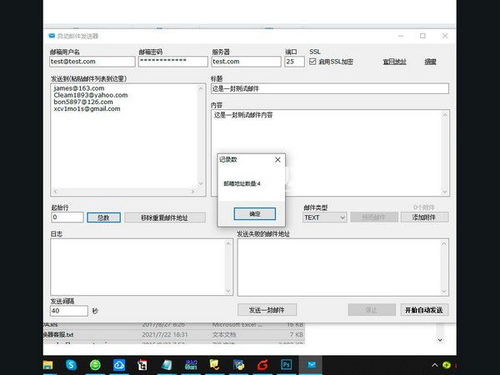Open the TEXT mail type dropdown
Screen dimensions: 500x375
click(x=324, y=218)
